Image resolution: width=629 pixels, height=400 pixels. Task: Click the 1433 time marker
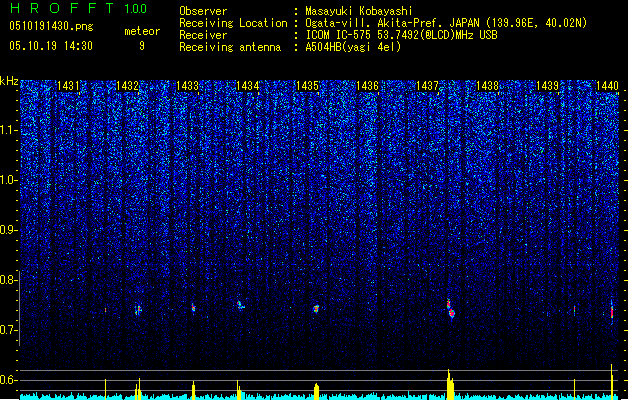pos(188,86)
